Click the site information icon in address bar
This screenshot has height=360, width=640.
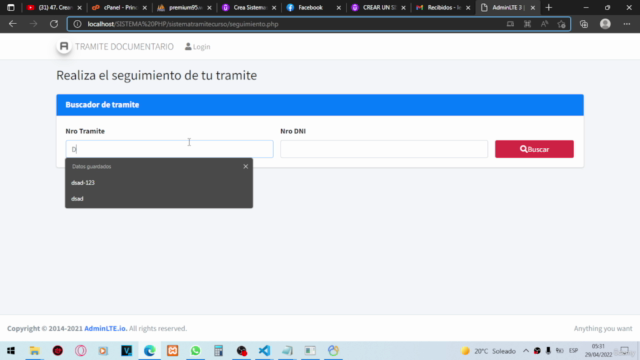tap(77, 24)
